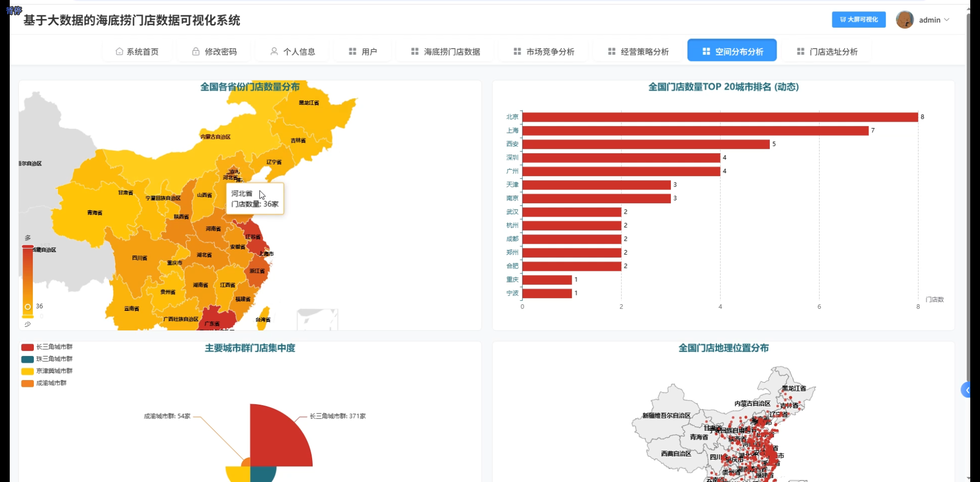Viewport: 980px width, 482px height.
Task: Click 新疆维吾尔自治区 on the store location map
Action: (x=666, y=415)
